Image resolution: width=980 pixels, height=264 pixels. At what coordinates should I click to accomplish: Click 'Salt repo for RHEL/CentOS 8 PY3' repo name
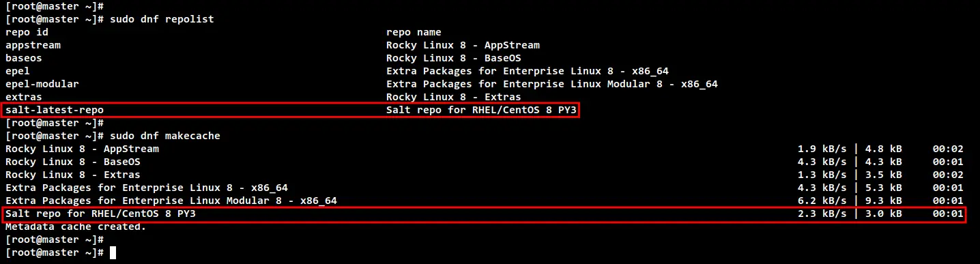click(x=481, y=110)
